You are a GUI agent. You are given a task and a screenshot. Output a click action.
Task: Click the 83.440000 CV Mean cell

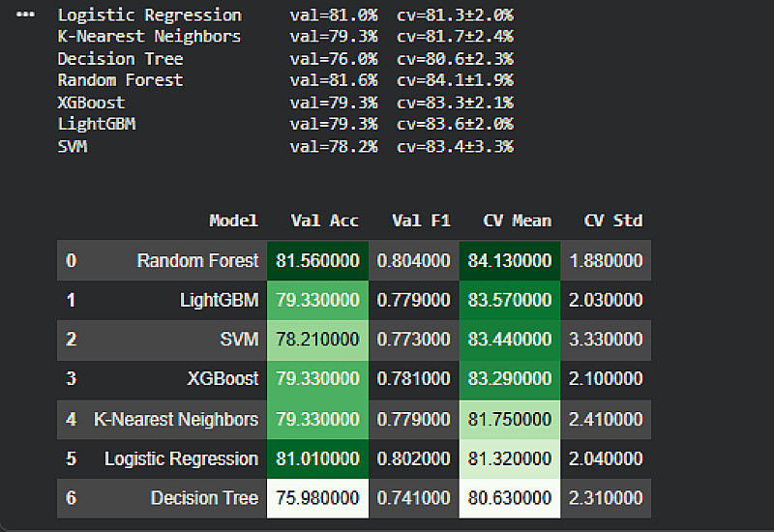pyautogui.click(x=510, y=340)
